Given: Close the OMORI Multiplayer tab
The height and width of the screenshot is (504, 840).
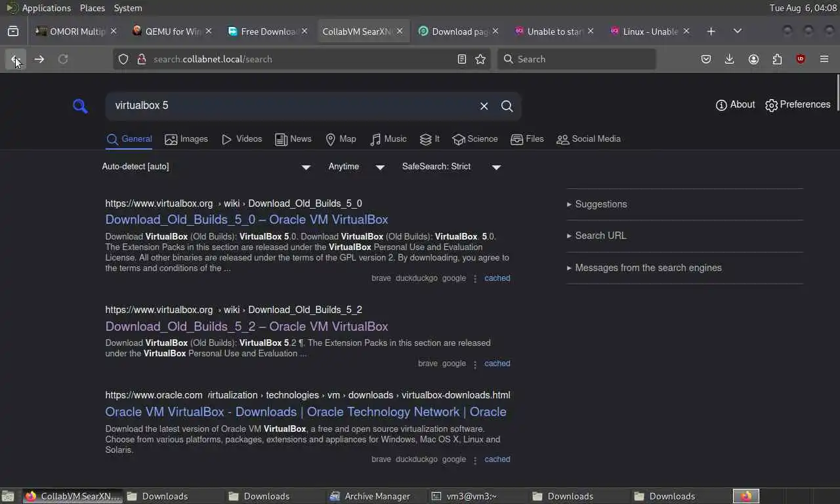Looking at the screenshot, I should [114, 31].
